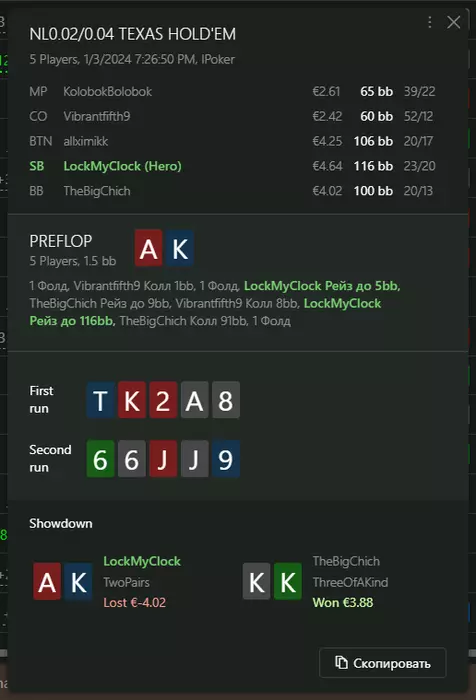Click the T card in First run
The height and width of the screenshot is (700, 476).
coord(100,400)
